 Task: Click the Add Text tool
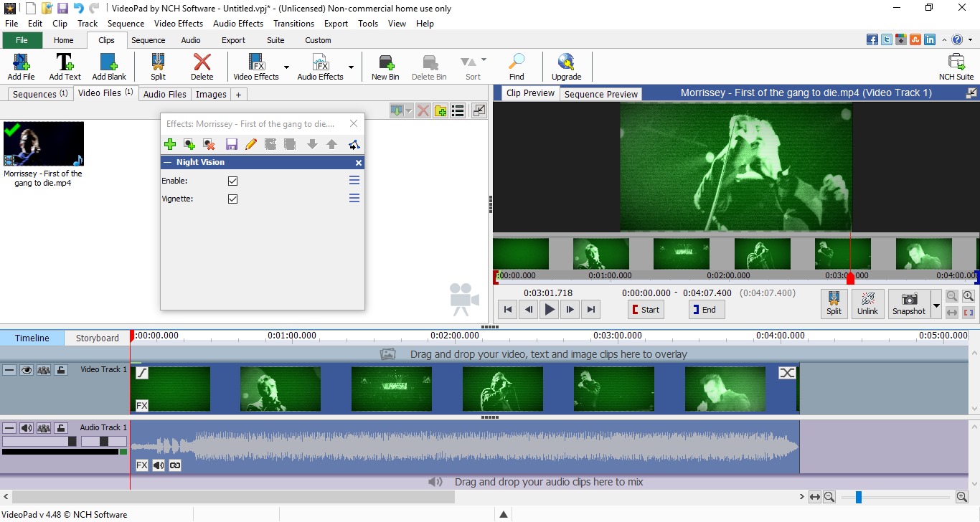point(65,67)
